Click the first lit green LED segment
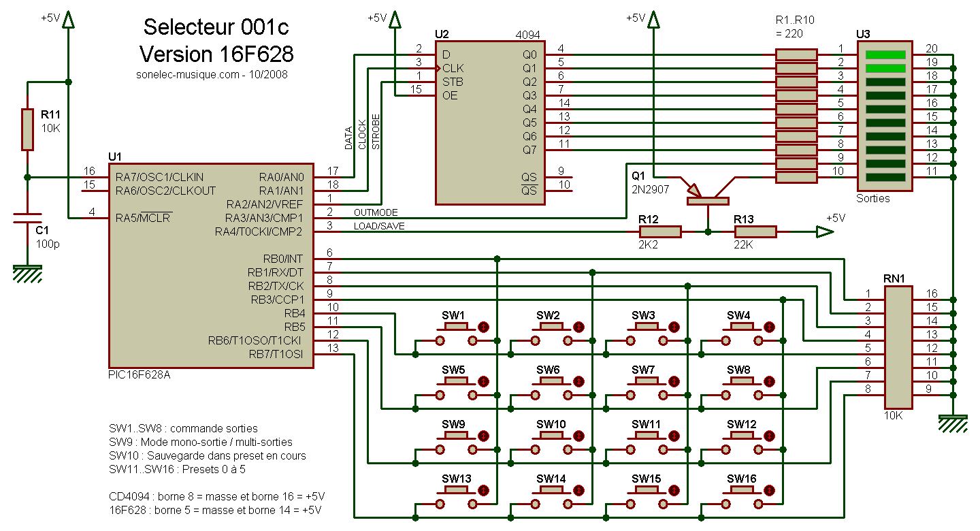This screenshot has width=980, height=531. coord(885,54)
